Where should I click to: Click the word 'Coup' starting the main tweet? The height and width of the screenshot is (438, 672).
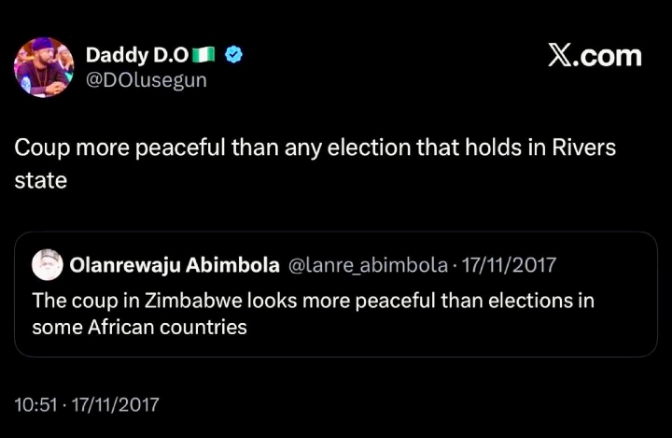click(38, 147)
